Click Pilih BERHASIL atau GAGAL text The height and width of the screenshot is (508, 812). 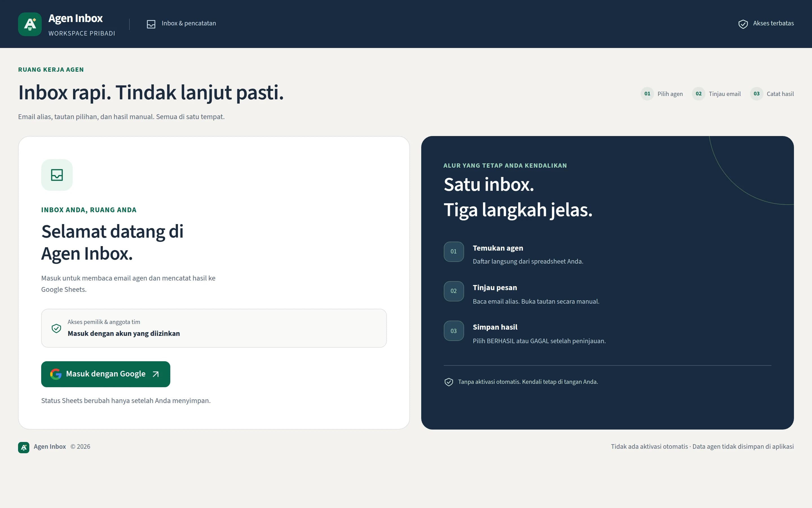click(539, 341)
